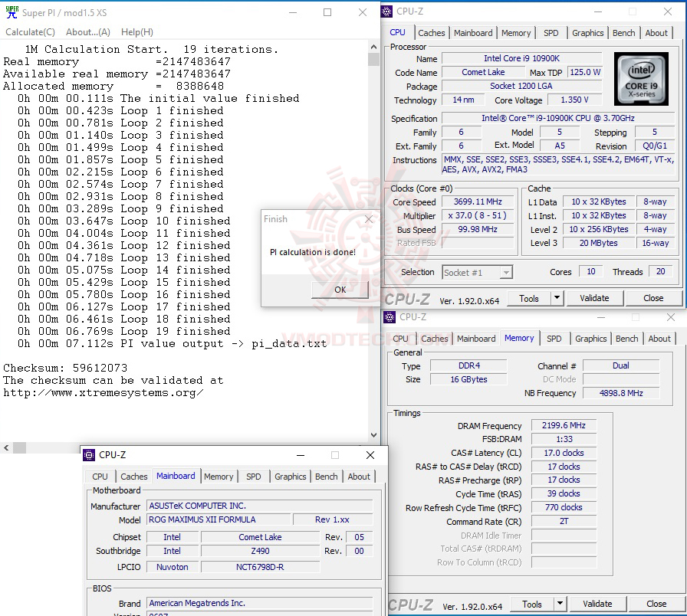Switch to the Caches tab
Image resolution: width=687 pixels, height=616 pixels.
pos(431,33)
